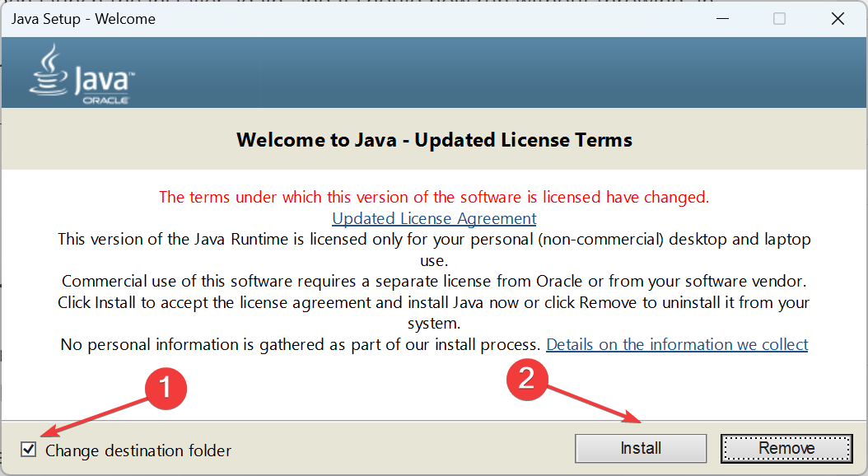Click the ORACLE text under the Java logo
Image resolution: width=868 pixels, height=476 pixels.
click(x=105, y=100)
